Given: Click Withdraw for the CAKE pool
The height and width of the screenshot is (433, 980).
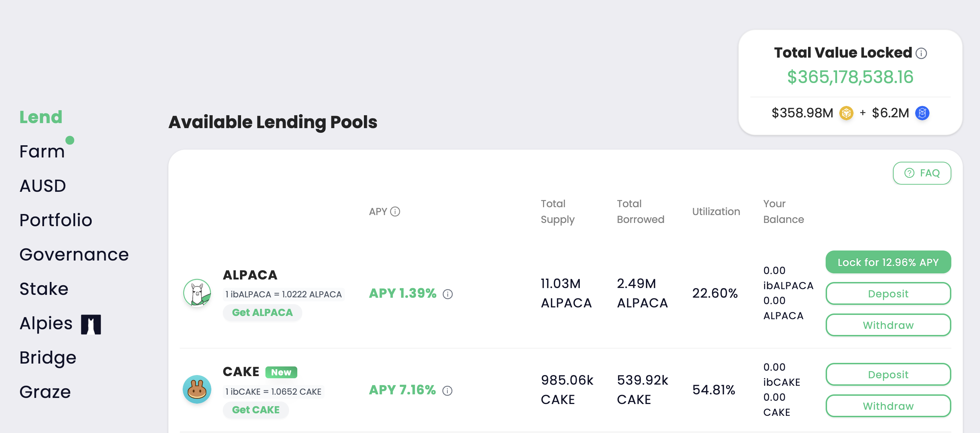Looking at the screenshot, I should click(888, 406).
